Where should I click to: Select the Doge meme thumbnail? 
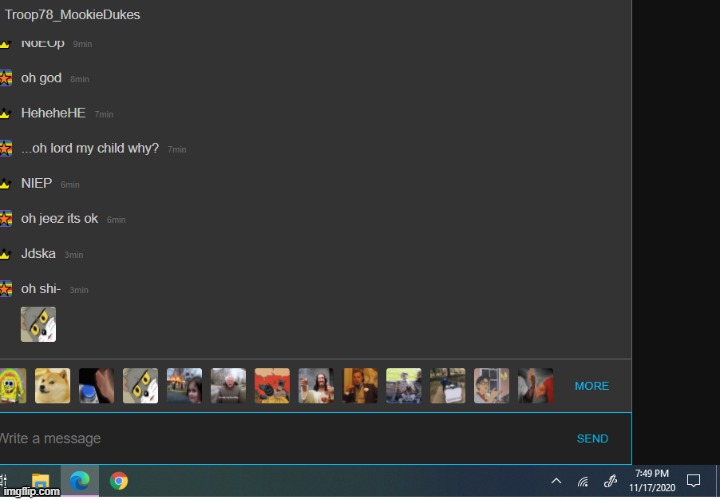[53, 386]
